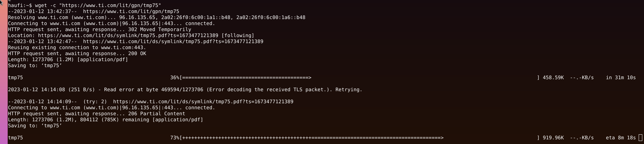This screenshot has height=144, width=644.
Task: Click the 'eta 8m 18s' estimate
Action: (x=621, y=138)
